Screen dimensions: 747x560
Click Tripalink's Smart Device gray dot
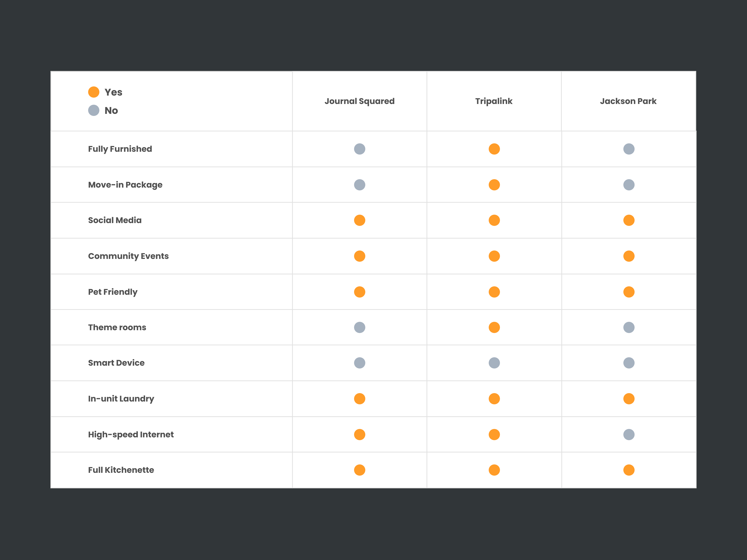click(x=494, y=363)
